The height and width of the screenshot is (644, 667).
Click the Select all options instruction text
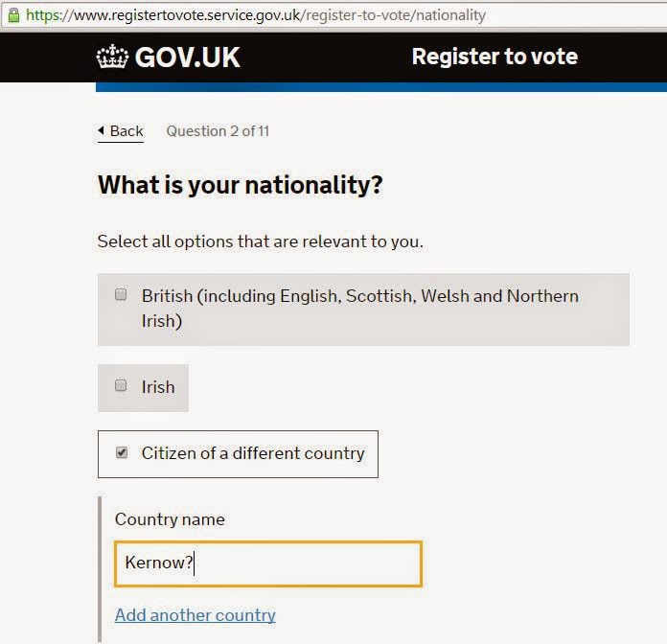coord(260,241)
